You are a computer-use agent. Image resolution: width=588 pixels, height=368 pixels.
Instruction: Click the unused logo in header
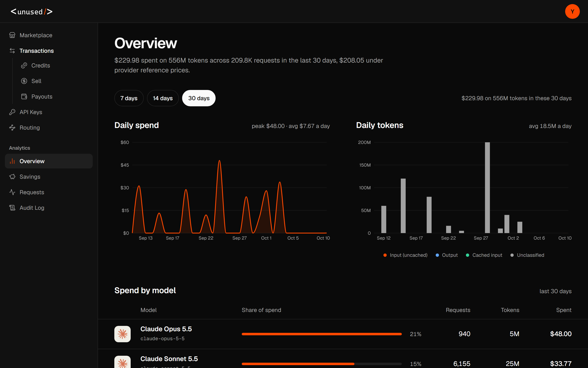pos(32,11)
